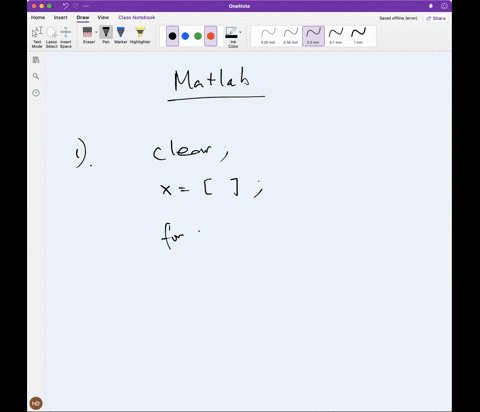Maximize the OneNote window with green button

(49, 6)
